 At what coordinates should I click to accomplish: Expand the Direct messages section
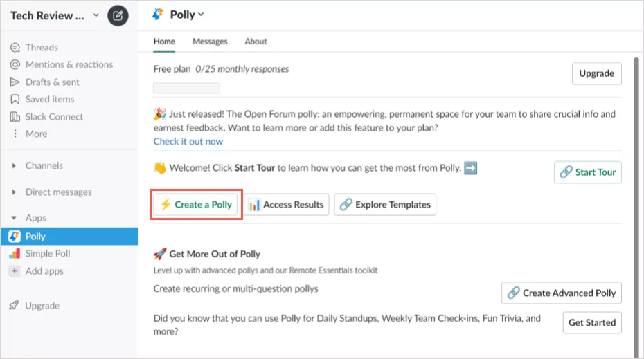(15, 192)
